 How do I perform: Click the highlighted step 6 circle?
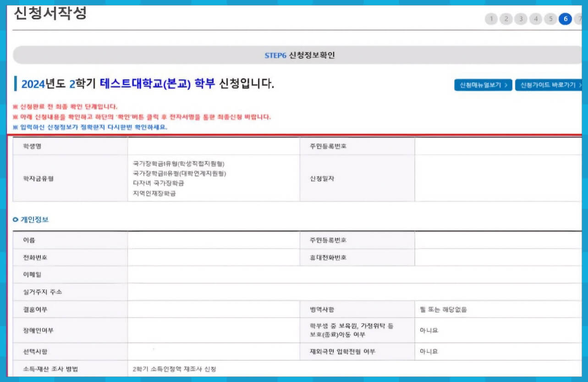pyautogui.click(x=565, y=19)
